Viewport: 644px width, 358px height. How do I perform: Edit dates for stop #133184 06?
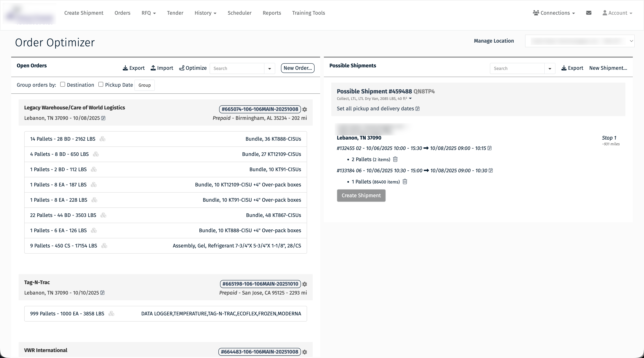click(x=490, y=170)
